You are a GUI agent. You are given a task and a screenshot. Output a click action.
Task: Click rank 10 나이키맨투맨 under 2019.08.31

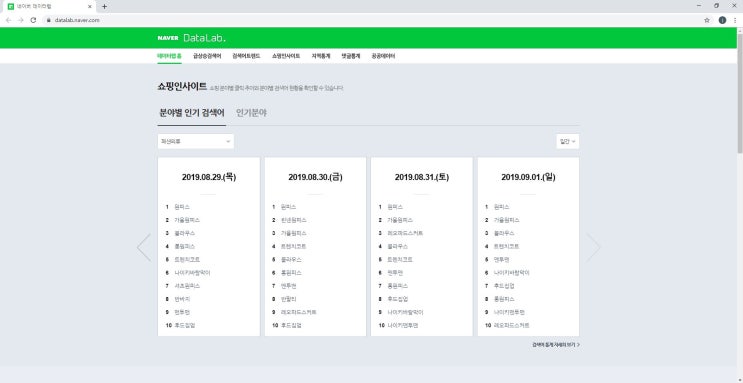point(403,326)
